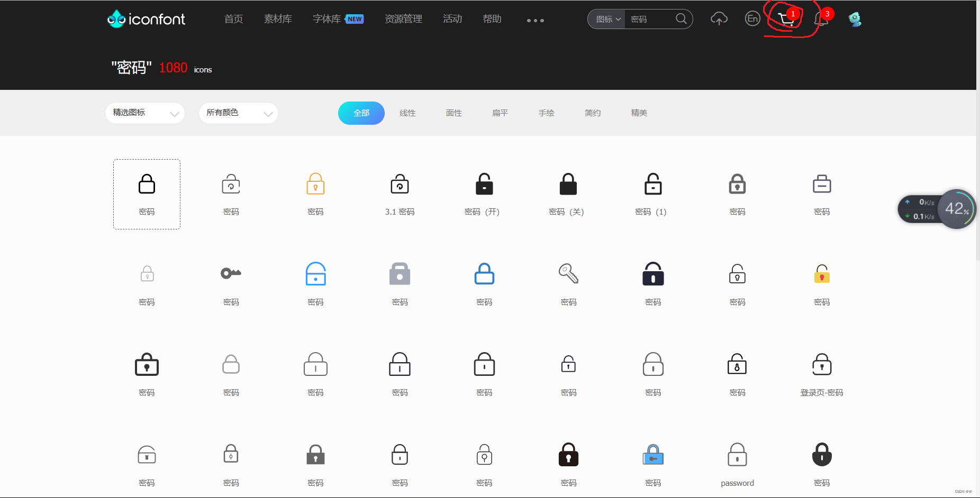Select the dark navy solid lock icon
Screen dimensions: 980x498
click(653, 274)
